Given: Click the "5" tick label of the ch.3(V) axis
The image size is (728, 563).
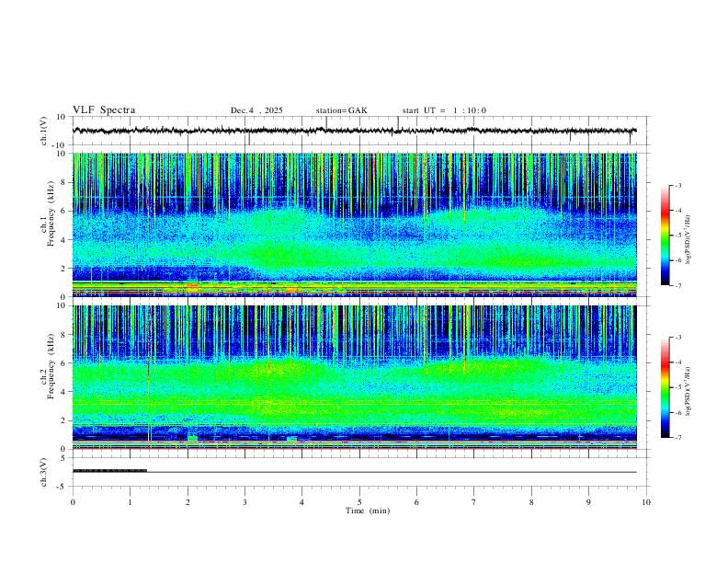Looking at the screenshot, I should coord(63,458).
